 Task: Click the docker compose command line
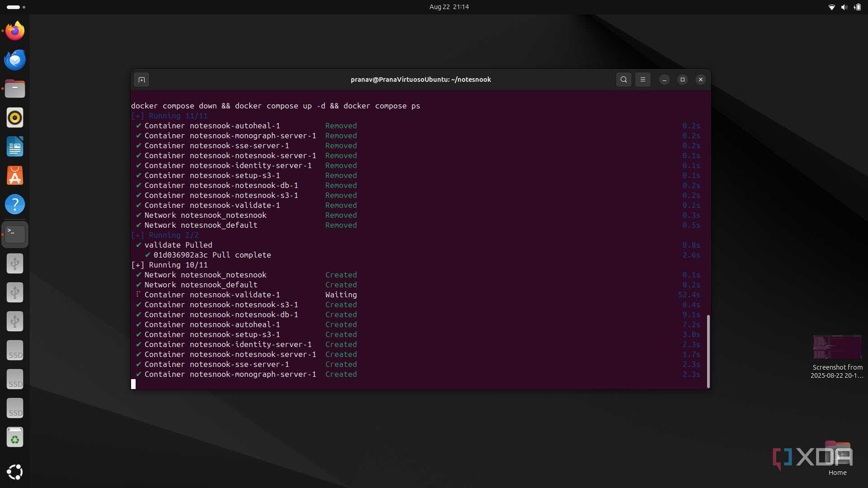point(275,106)
